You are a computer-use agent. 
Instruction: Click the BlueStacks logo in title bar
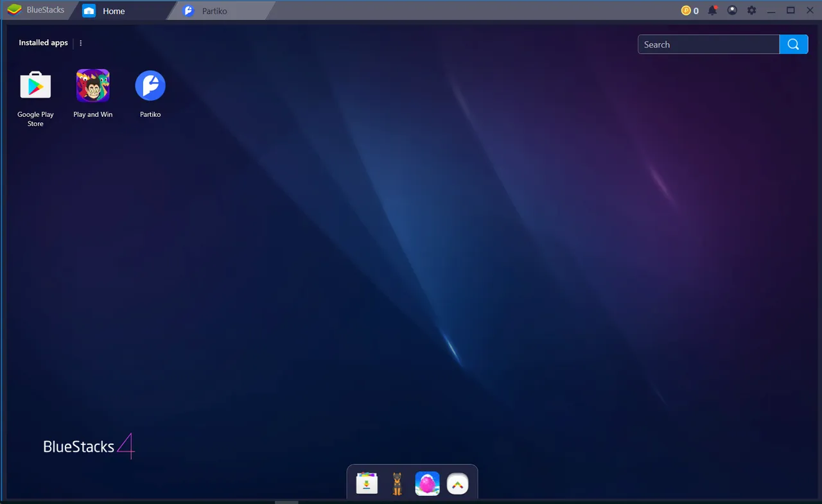pyautogui.click(x=14, y=10)
